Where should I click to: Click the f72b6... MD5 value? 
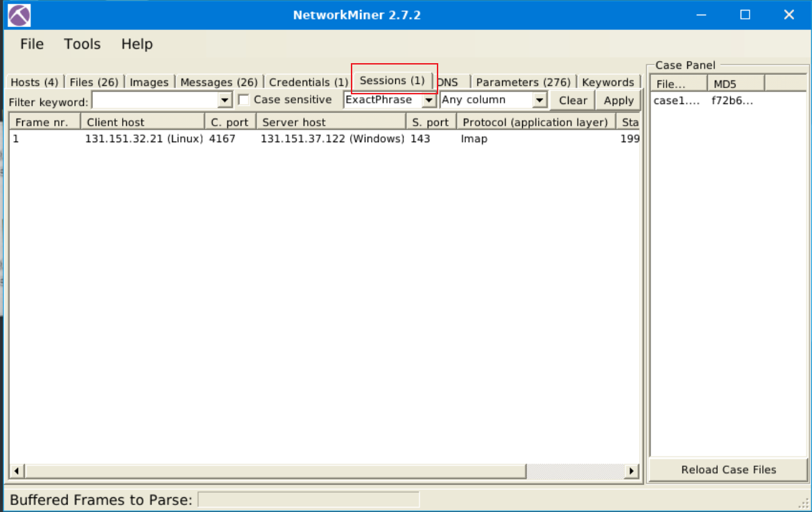(732, 101)
